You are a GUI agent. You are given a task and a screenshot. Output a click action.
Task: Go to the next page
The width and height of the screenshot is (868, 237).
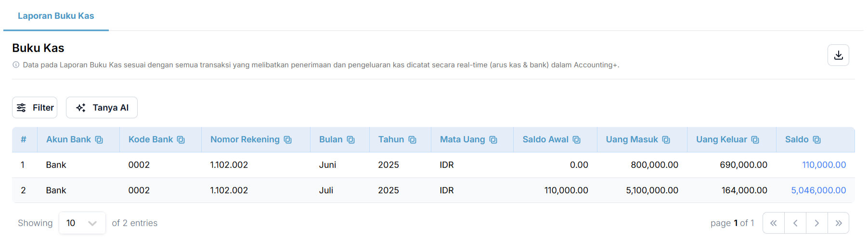[x=817, y=223]
